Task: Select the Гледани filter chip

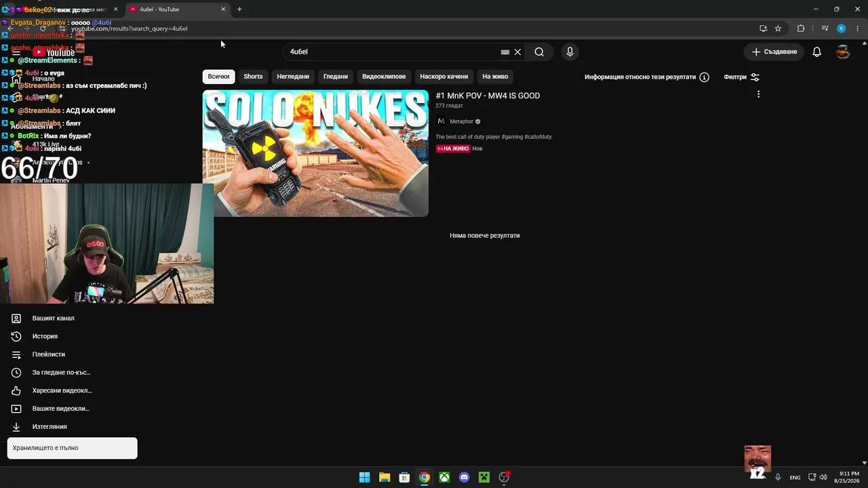Action: 336,77
